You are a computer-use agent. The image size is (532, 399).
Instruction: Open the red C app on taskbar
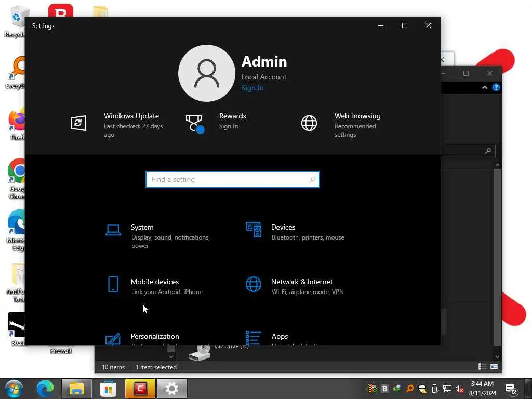pos(140,389)
